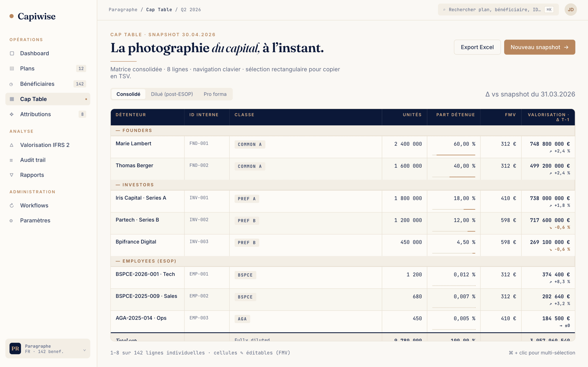Open Valorisation IFRS 2 page
The width and height of the screenshot is (588, 367).
point(48,145)
